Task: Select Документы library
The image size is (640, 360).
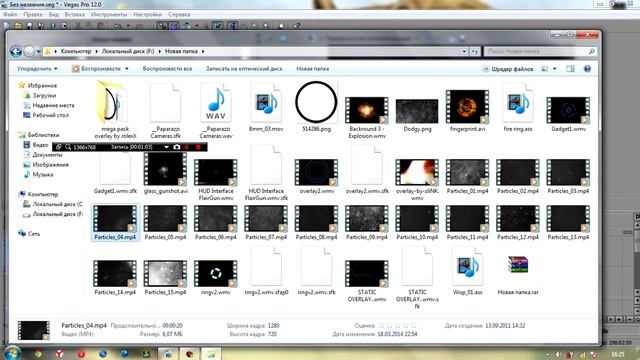Action: pos(47,155)
